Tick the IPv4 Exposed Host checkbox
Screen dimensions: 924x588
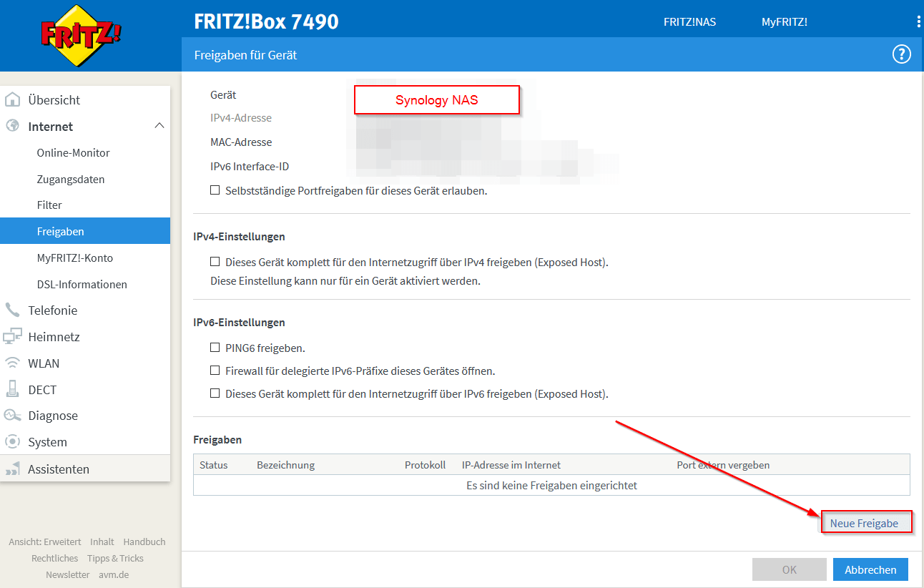[x=215, y=263]
